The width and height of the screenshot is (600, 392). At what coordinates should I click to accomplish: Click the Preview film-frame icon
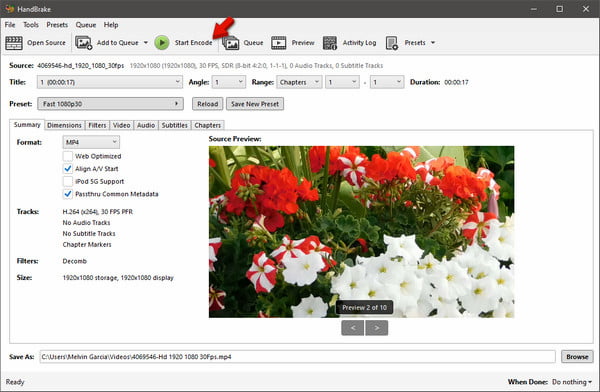(x=279, y=43)
